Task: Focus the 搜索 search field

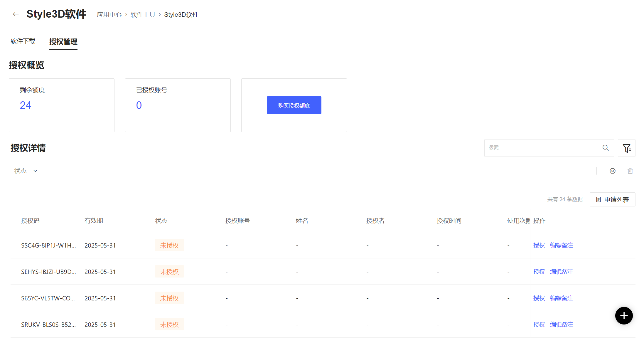Action: coord(543,148)
